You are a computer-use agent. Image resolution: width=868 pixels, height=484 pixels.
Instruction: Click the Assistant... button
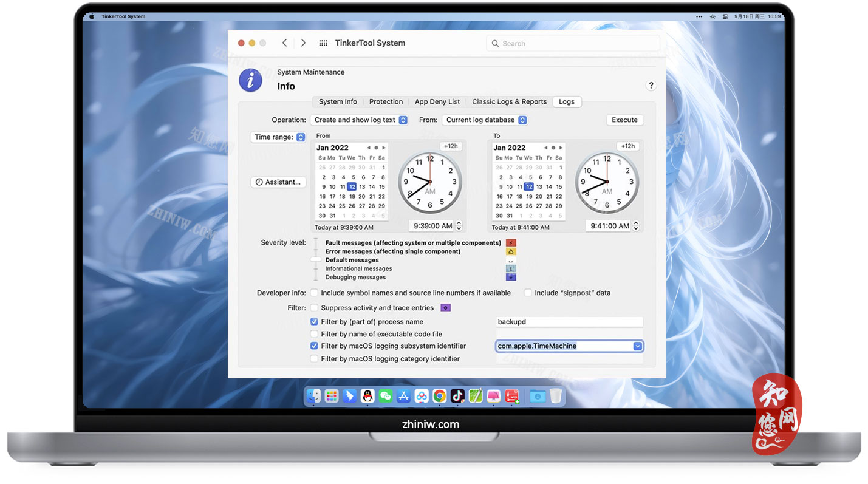(x=278, y=182)
